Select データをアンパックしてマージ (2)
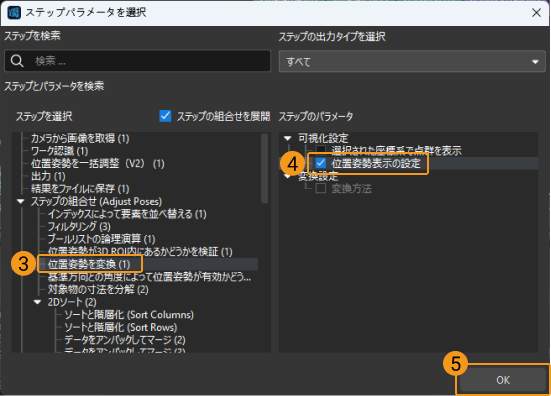551x396 pixels. [125, 340]
